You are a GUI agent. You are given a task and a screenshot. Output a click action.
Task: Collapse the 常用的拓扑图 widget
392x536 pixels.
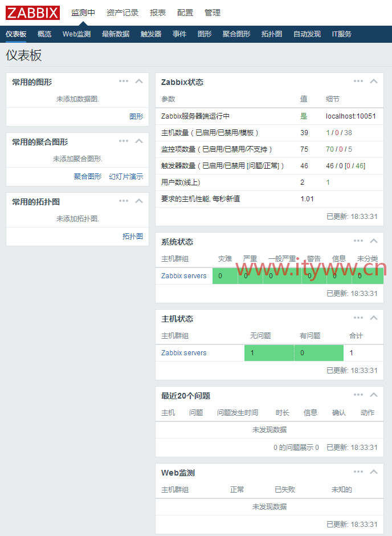click(x=139, y=201)
